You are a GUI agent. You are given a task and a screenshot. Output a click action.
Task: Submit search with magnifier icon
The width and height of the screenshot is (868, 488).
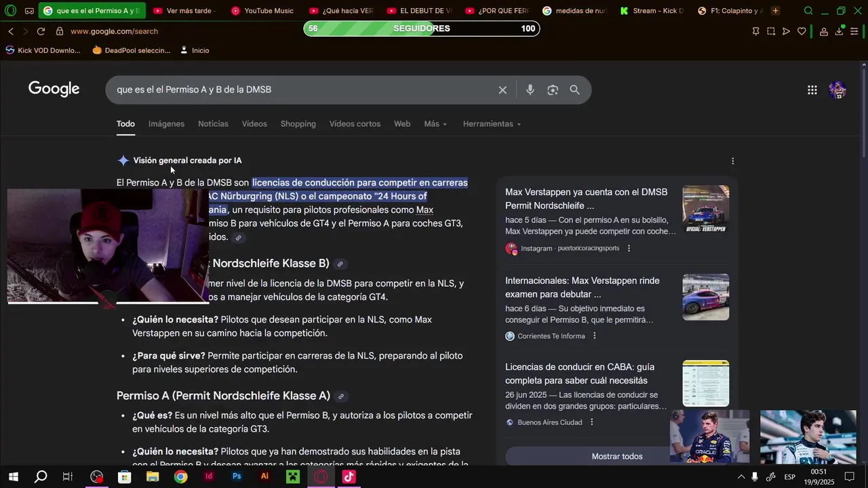coord(575,90)
